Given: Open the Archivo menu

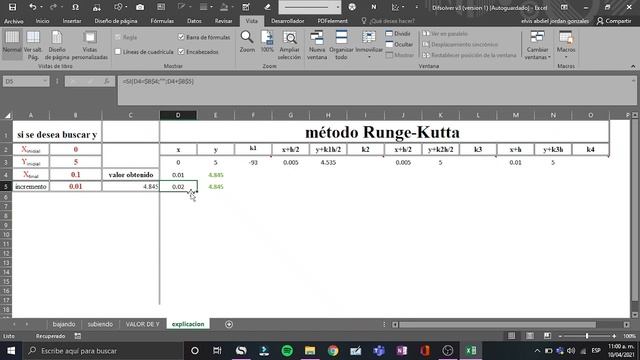Looking at the screenshot, I should point(13,21).
